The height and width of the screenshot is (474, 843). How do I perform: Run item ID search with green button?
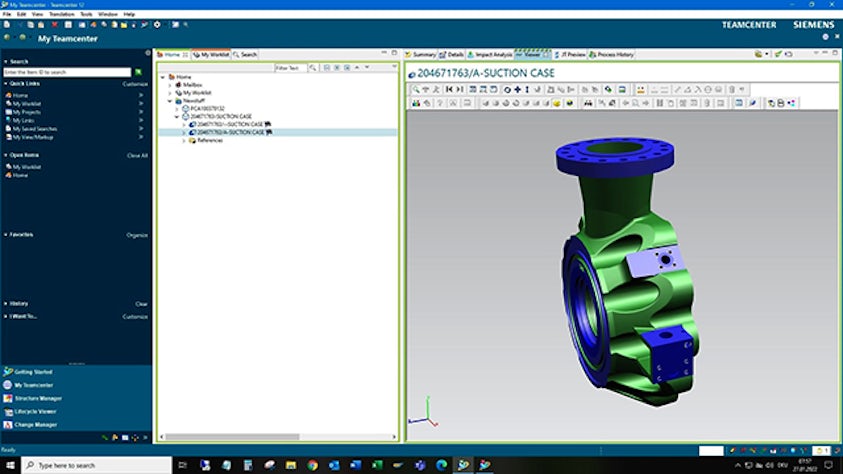click(138, 71)
